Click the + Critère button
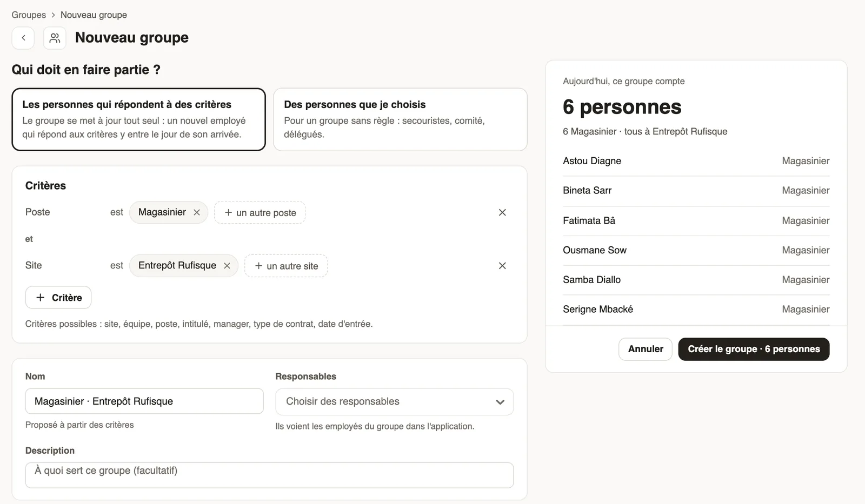Viewport: 865px width, 504px height. 58,298
